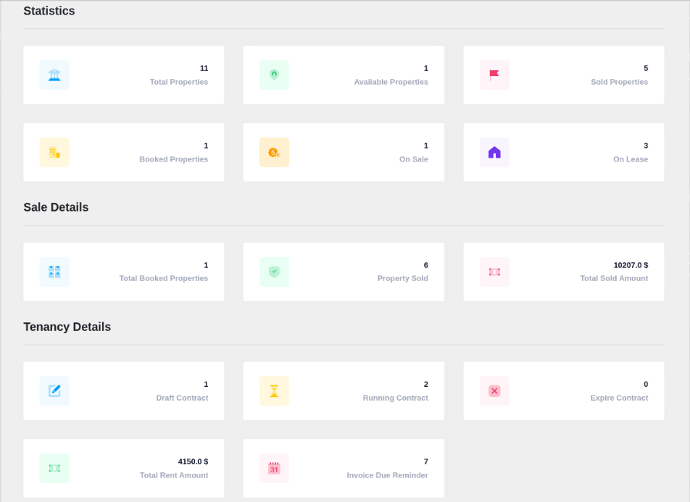This screenshot has height=502, width=690.
Task: Click the Total Booked Properties blue icon
Action: pos(54,271)
